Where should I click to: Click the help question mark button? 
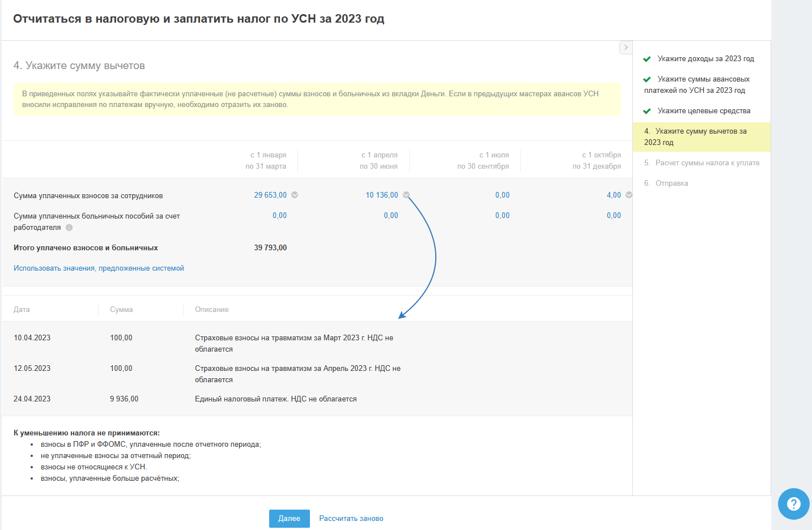pos(793,503)
